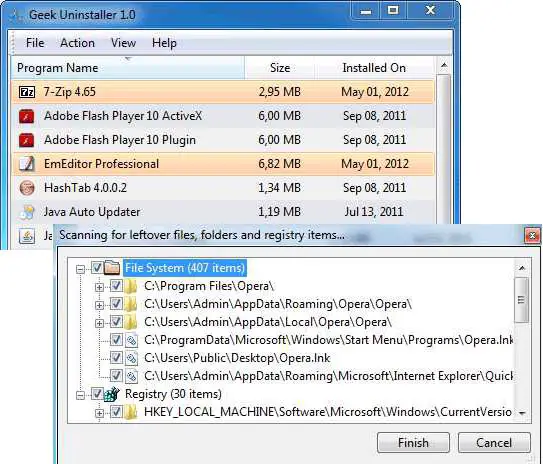Toggle Start Menu Programs Opera.lnk checkbox
Screen dimensions: 543x464
(116, 340)
